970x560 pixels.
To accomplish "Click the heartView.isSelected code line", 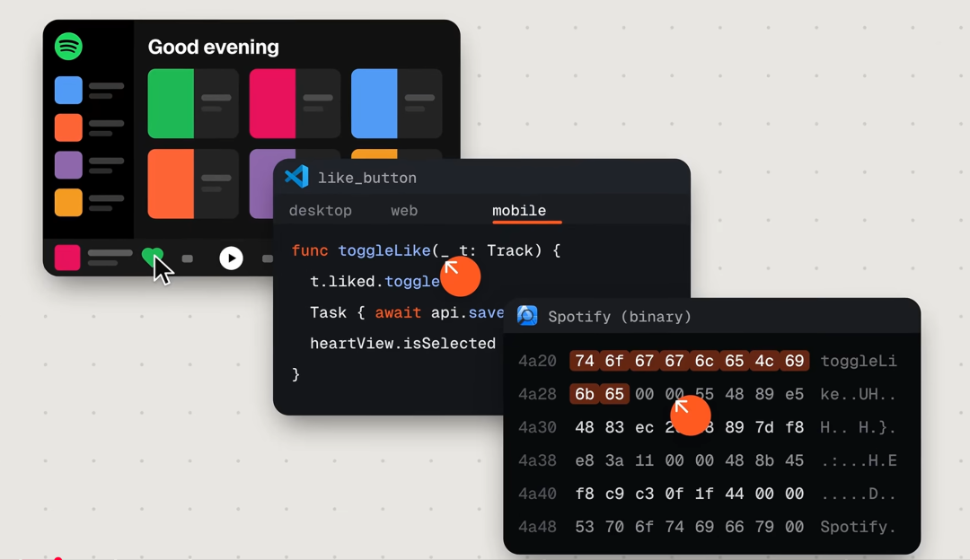I will [x=402, y=343].
